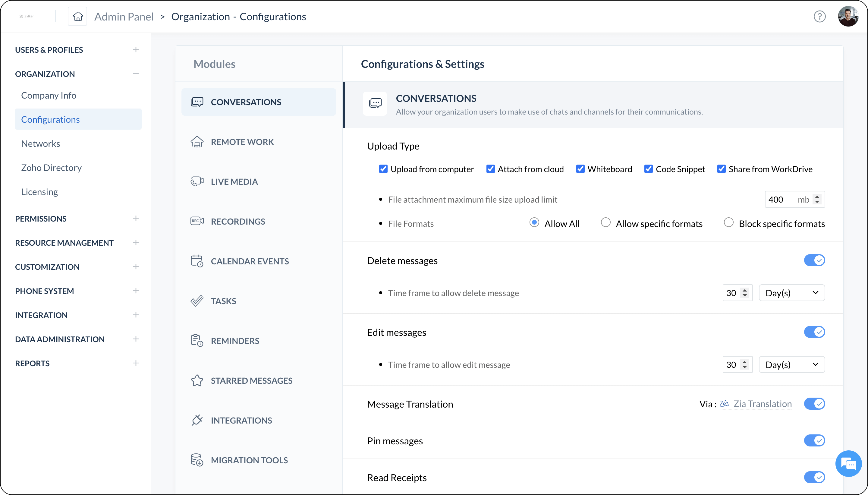Screen dimensions: 868x495
Task: Open the help question mark icon
Action: 819,16
